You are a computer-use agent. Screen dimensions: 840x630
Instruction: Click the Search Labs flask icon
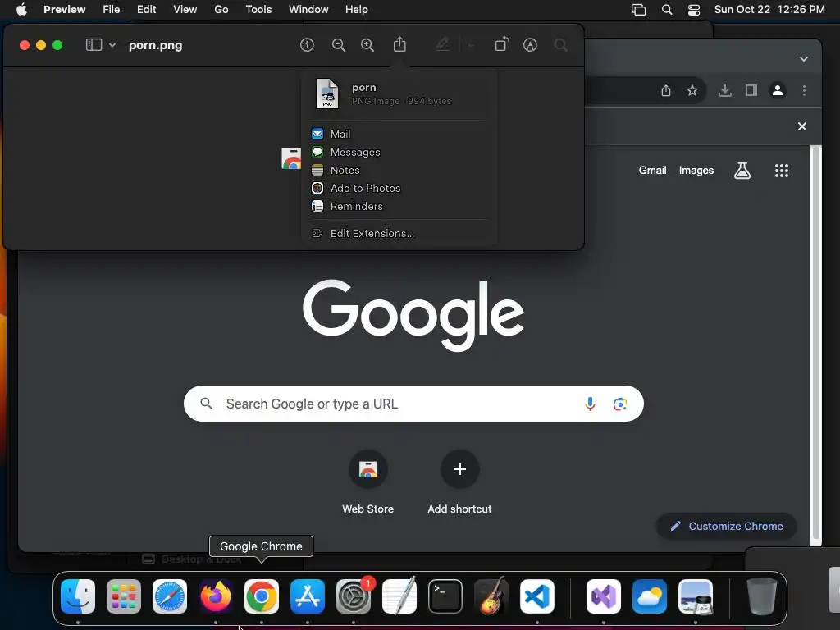click(742, 171)
